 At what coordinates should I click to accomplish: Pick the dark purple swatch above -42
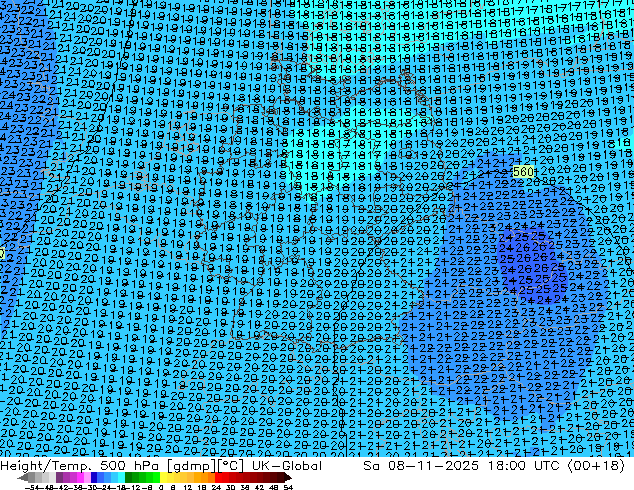click(59, 477)
